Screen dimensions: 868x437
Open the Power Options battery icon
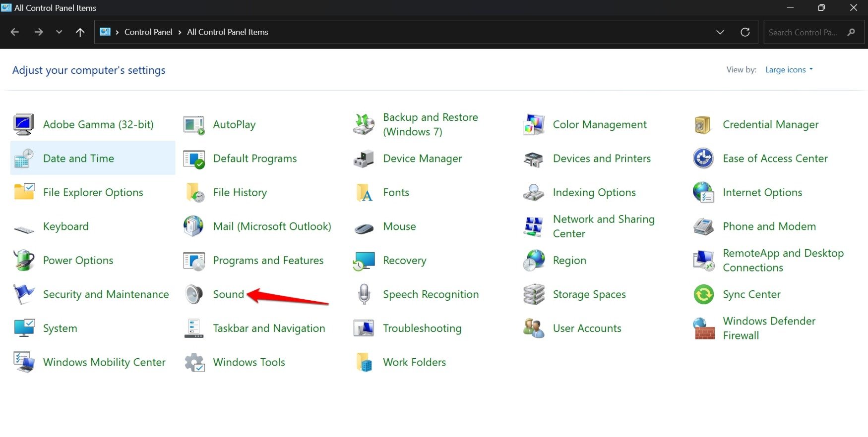(x=24, y=261)
